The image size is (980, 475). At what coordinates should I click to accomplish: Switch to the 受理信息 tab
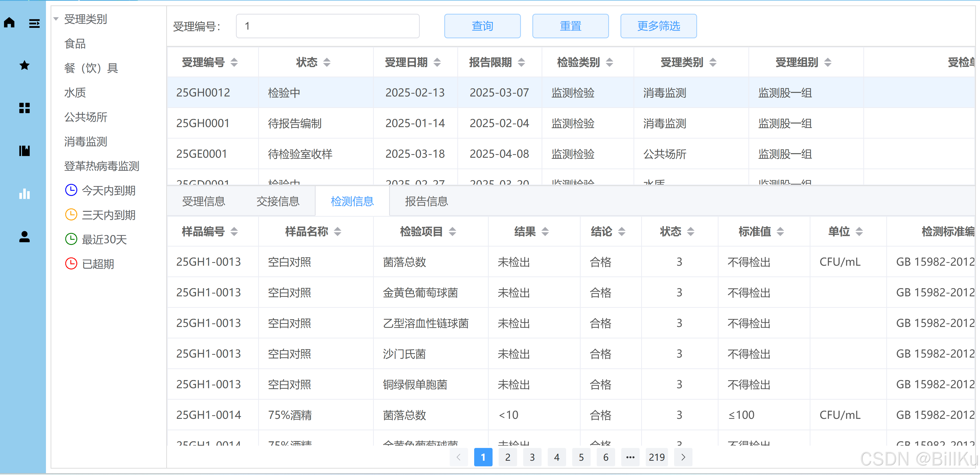coord(204,201)
